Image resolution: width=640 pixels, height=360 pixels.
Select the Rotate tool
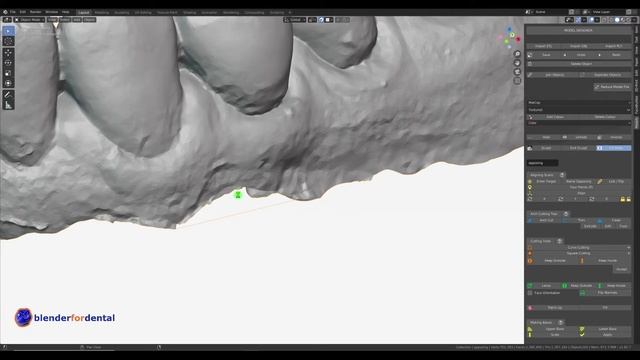[8, 63]
